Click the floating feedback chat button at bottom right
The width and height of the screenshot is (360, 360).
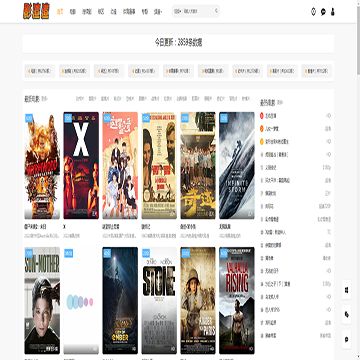pyautogui.click(x=347, y=339)
